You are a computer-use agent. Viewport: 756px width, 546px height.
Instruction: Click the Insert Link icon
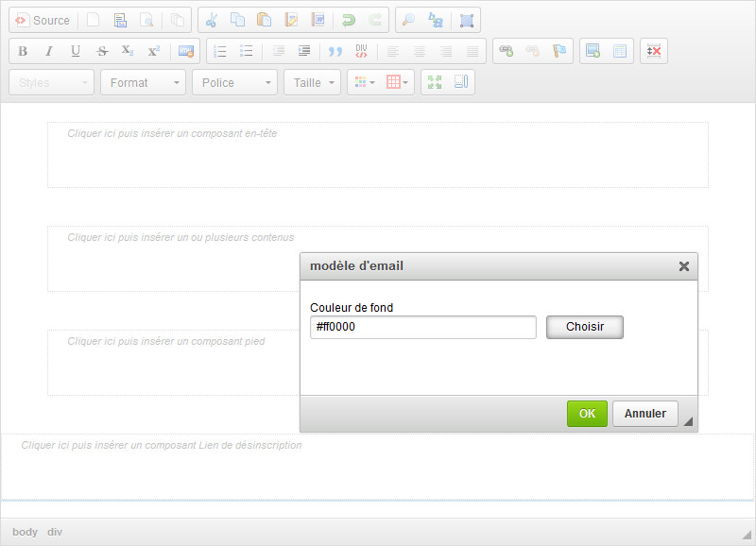[507, 51]
